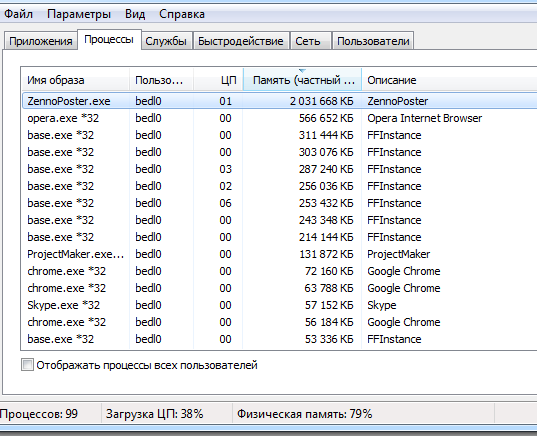The height and width of the screenshot is (436, 537).
Task: Open the Параметры menu
Action: tap(79, 14)
